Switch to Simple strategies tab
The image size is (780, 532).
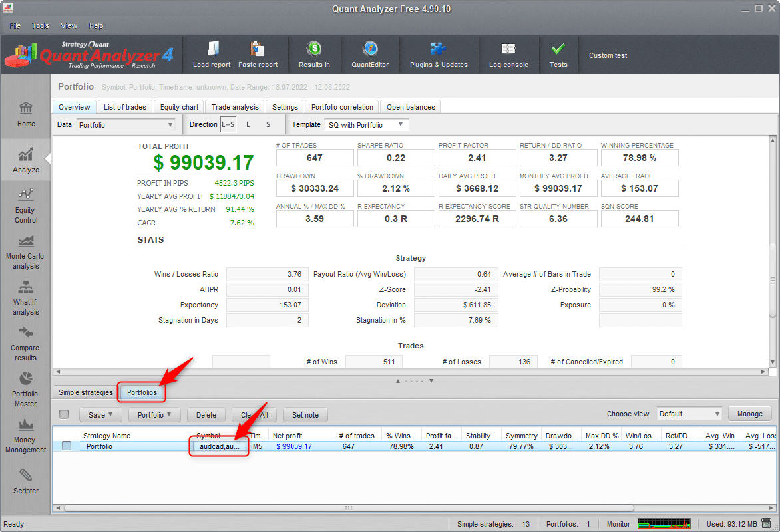click(x=86, y=392)
